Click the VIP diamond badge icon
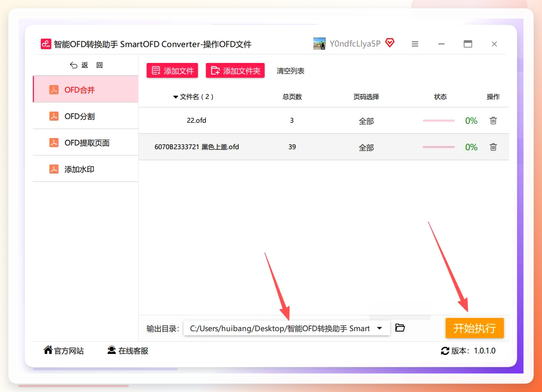 (x=390, y=43)
